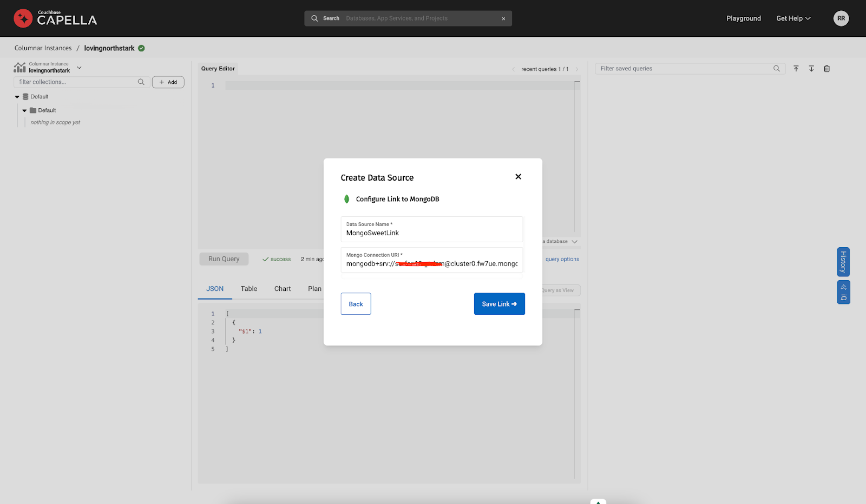This screenshot has width=866, height=504.
Task: Click the import saved queries upload icon
Action: (796, 69)
